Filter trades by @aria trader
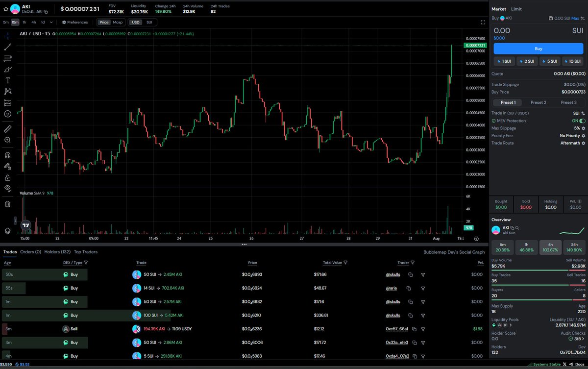Screen dimensions: 588x369 coord(423,288)
